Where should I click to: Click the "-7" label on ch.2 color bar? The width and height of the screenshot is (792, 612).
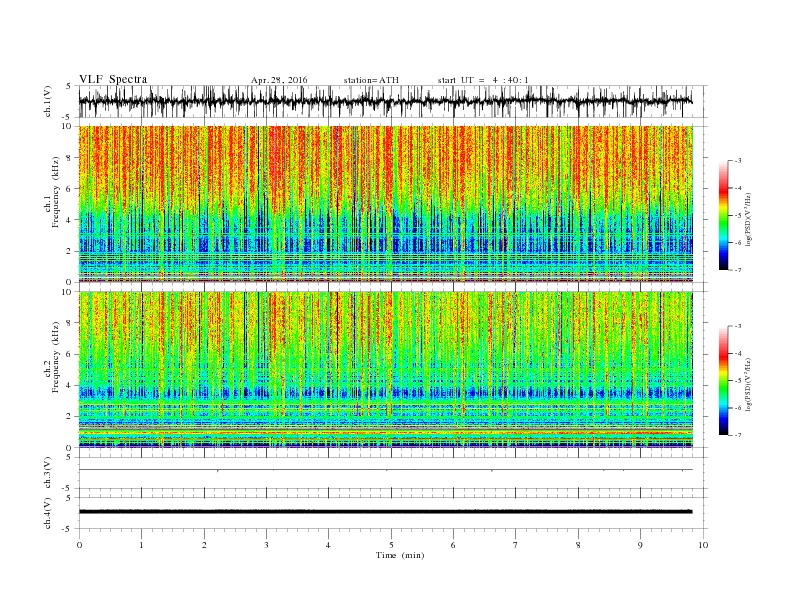(x=738, y=435)
